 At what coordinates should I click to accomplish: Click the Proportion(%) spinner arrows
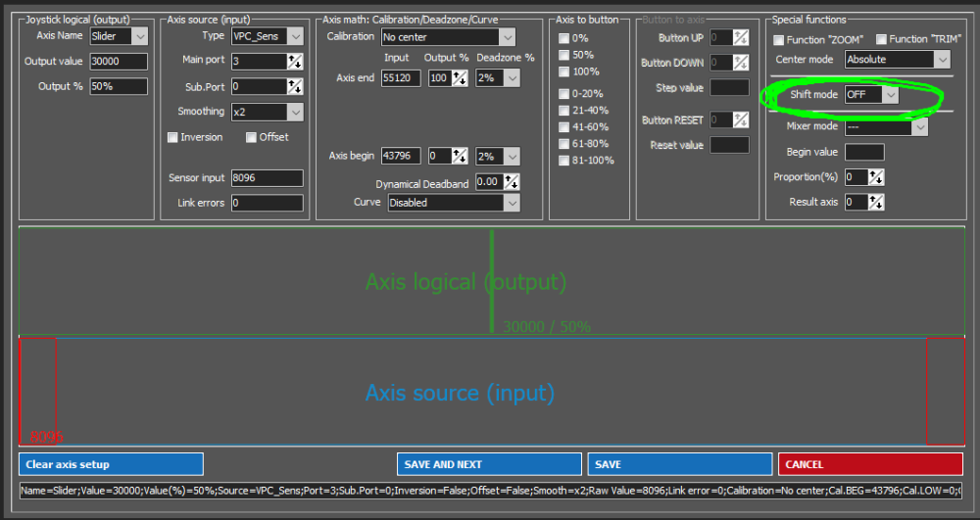pos(876,177)
